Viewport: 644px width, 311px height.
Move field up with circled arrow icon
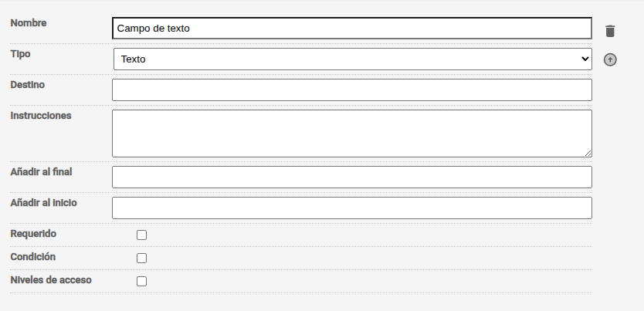610,60
